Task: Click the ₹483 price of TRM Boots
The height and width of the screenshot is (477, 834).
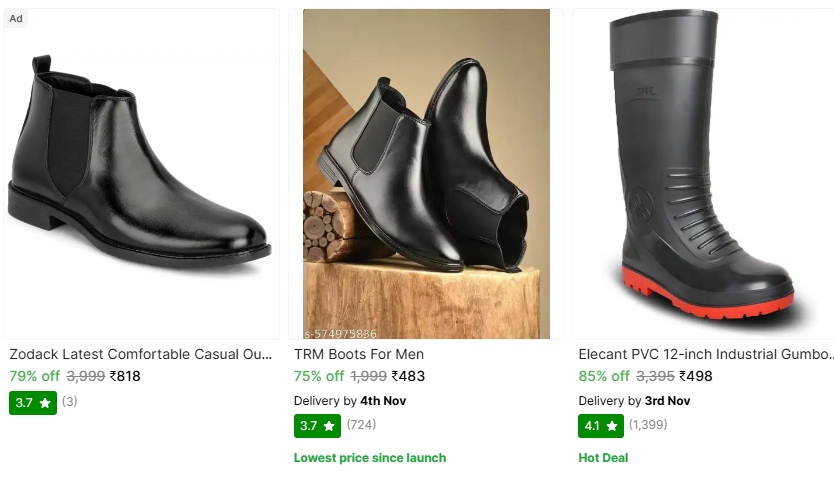Action: coord(408,377)
